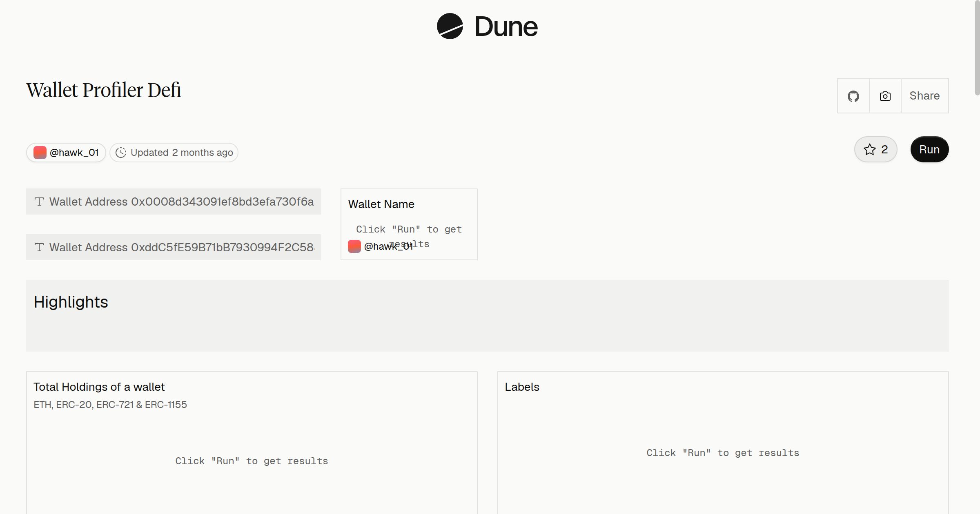The image size is (980, 514).
Task: Click 'ETH, ERC-20, ERC-721 & ERC-1155' subtitle
Action: (x=110, y=405)
